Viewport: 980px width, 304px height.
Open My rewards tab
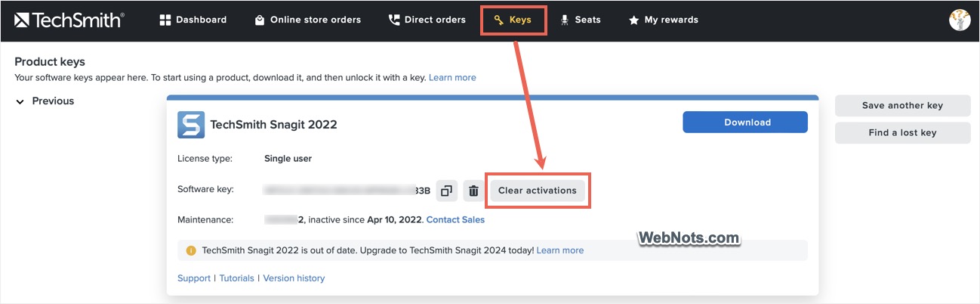(x=663, y=20)
